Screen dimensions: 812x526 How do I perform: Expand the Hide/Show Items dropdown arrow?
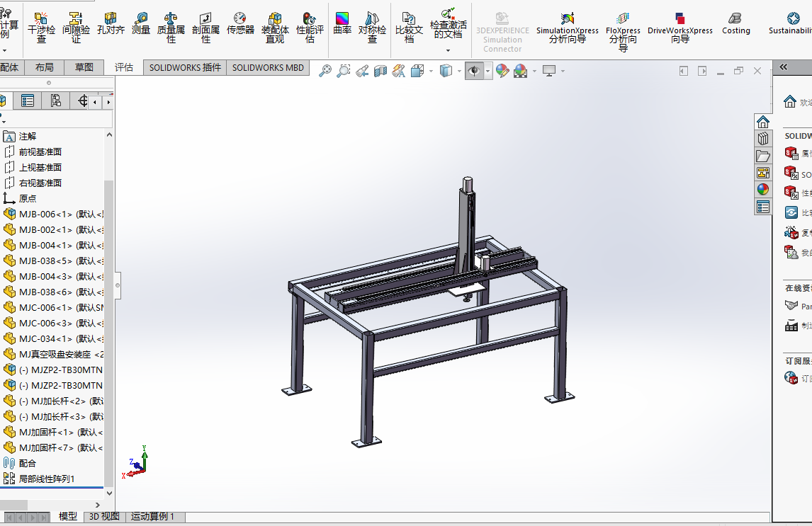click(x=487, y=71)
